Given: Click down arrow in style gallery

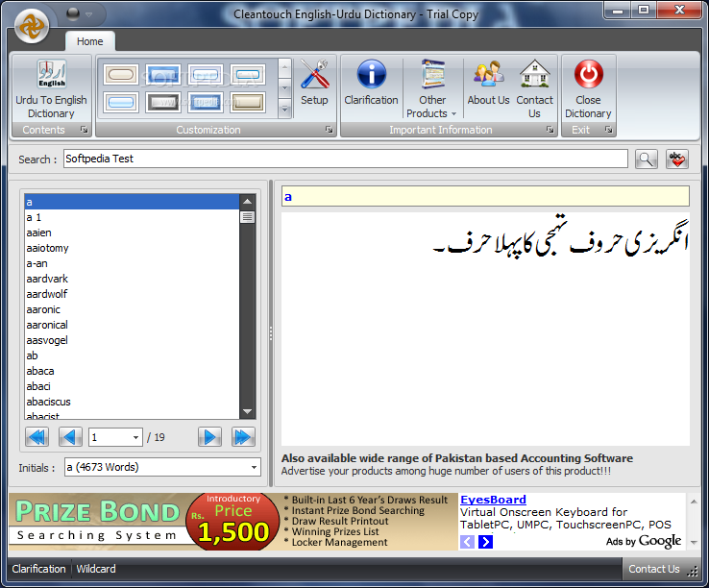Looking at the screenshot, I should 285,88.
